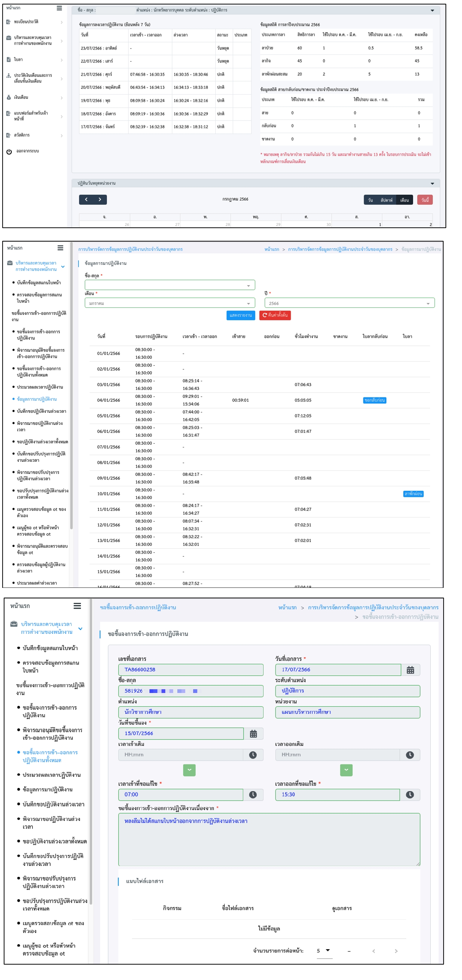Go to next month in holiday calendar
The width and height of the screenshot is (462, 980).
[100, 199]
